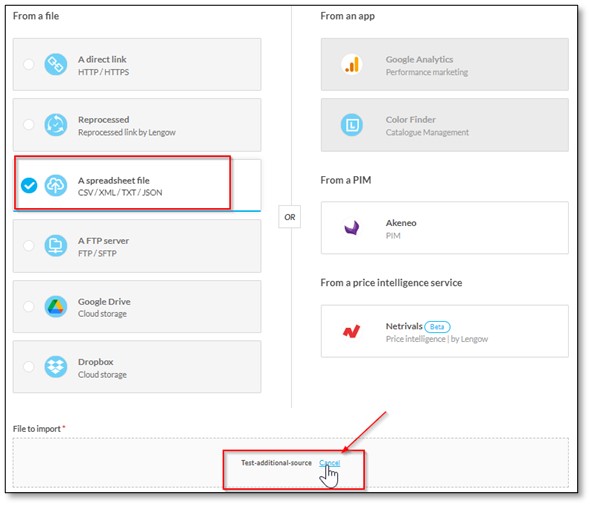Click the Color Finder icon
591x506 pixels.
[352, 125]
